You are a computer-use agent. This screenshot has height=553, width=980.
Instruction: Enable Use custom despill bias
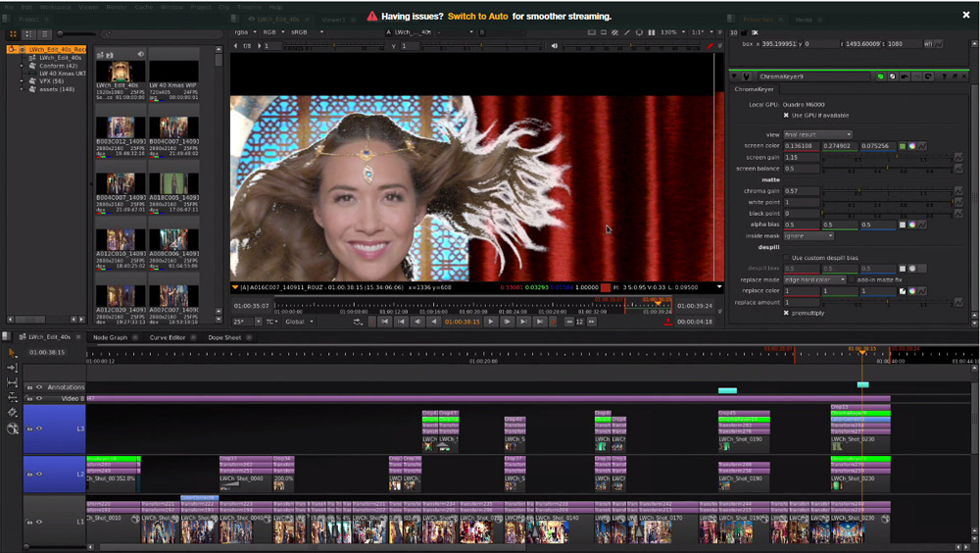[x=786, y=258]
